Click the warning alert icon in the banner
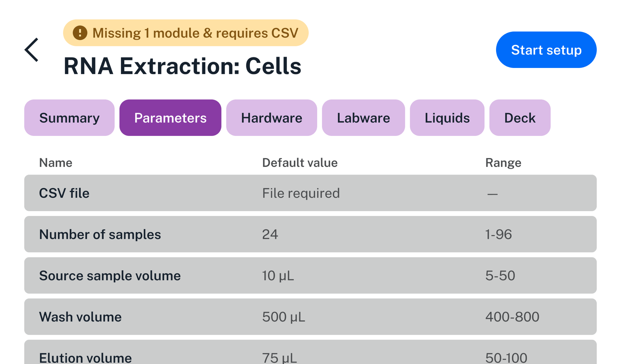Image resolution: width=621 pixels, height=364 pixels. [x=80, y=33]
